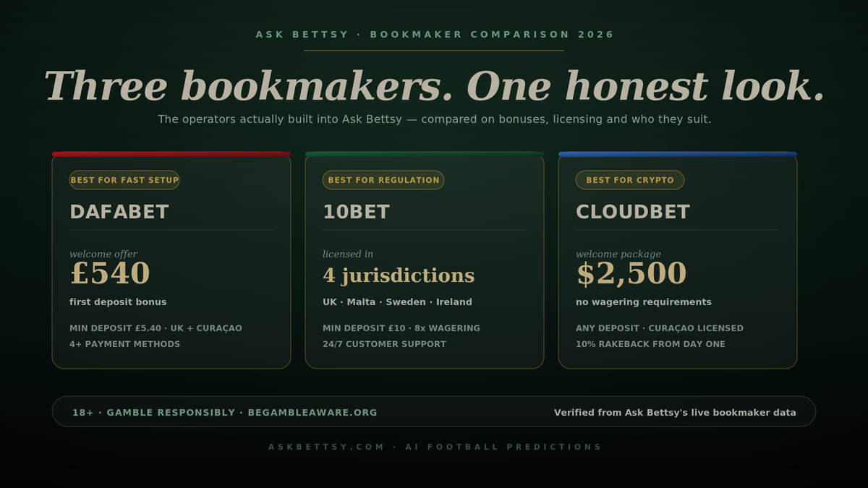Click 'welcome package' label in Cloudbet card

(x=618, y=254)
